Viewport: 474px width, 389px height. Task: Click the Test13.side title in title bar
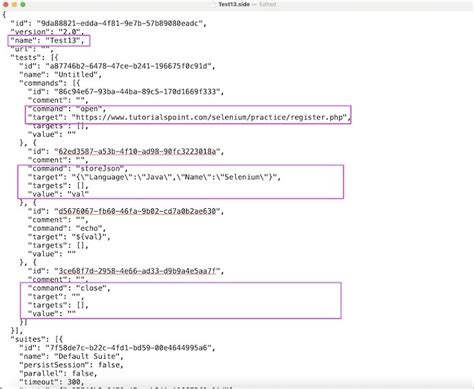(234, 4)
